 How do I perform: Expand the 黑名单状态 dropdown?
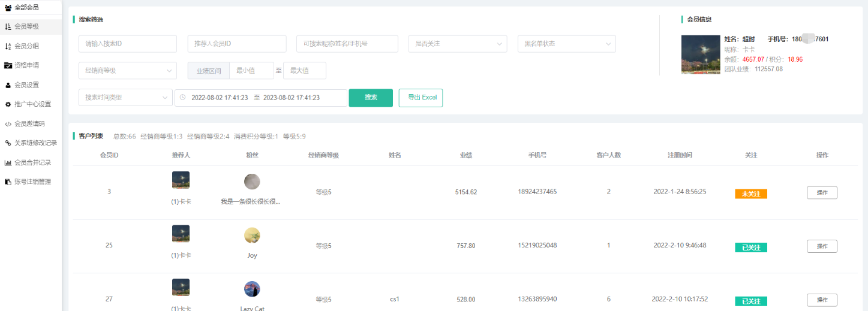566,44
